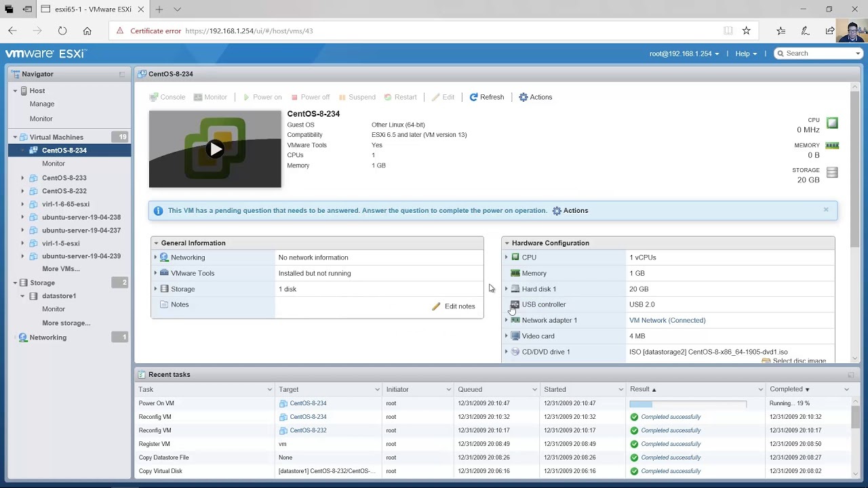This screenshot has height=488, width=868.
Task: Open new browser tab
Action: tap(159, 9)
